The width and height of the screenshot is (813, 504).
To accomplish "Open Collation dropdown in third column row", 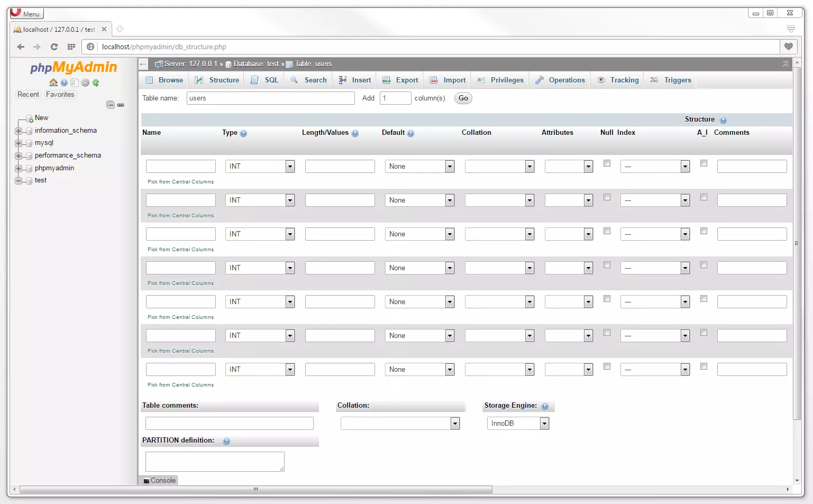I will (x=499, y=234).
